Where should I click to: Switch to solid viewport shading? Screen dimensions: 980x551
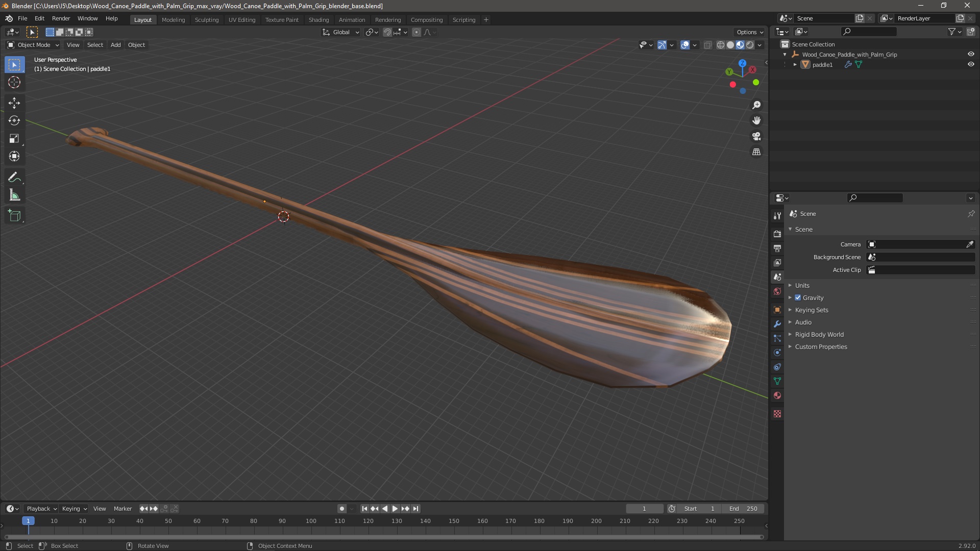(730, 45)
